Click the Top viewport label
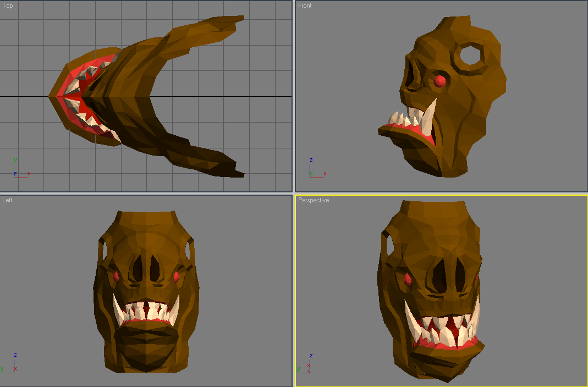The image size is (588, 387). 8,5
